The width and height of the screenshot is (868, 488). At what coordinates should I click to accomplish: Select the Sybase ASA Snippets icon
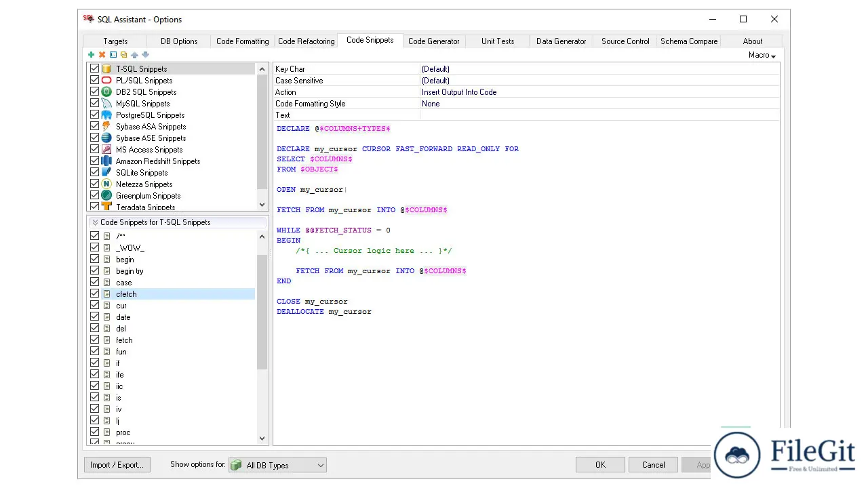tap(106, 127)
